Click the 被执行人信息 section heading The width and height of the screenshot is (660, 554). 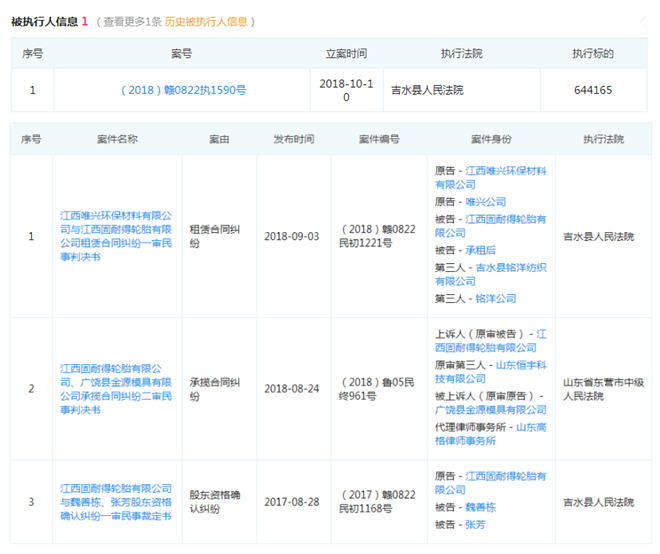(45, 21)
